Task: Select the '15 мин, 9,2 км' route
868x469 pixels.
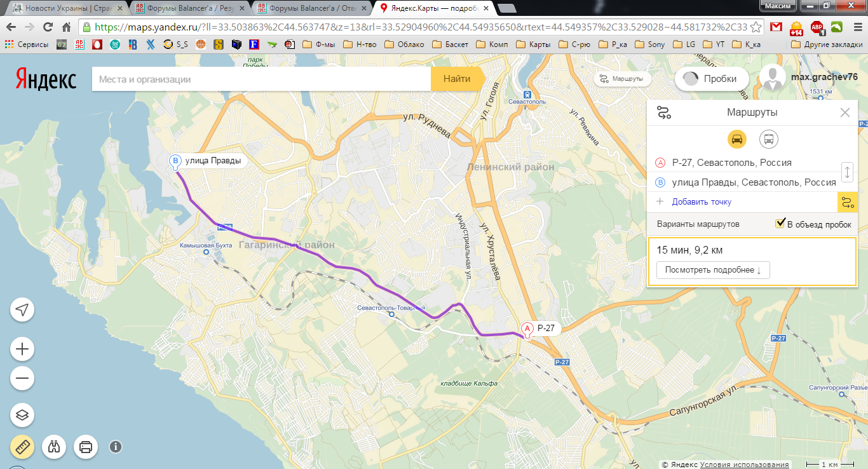Action: click(751, 261)
